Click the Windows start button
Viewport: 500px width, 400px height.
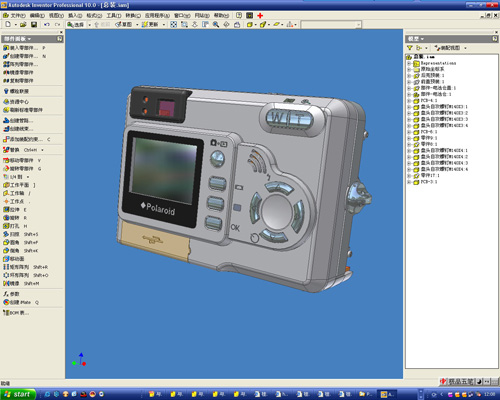coord(18,394)
